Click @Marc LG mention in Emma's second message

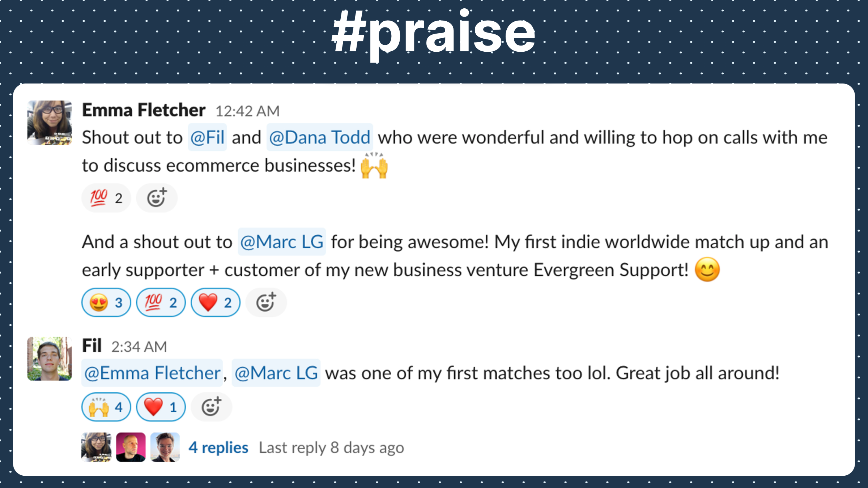coord(282,242)
